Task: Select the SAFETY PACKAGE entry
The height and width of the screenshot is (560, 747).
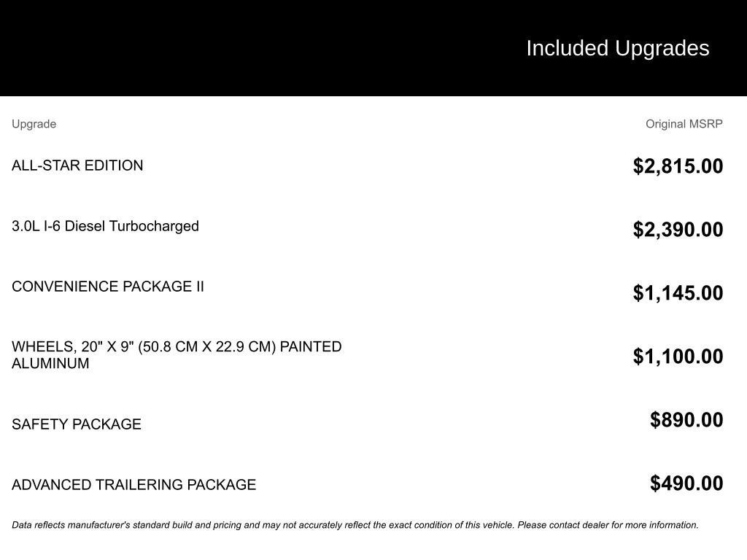Action: point(77,424)
